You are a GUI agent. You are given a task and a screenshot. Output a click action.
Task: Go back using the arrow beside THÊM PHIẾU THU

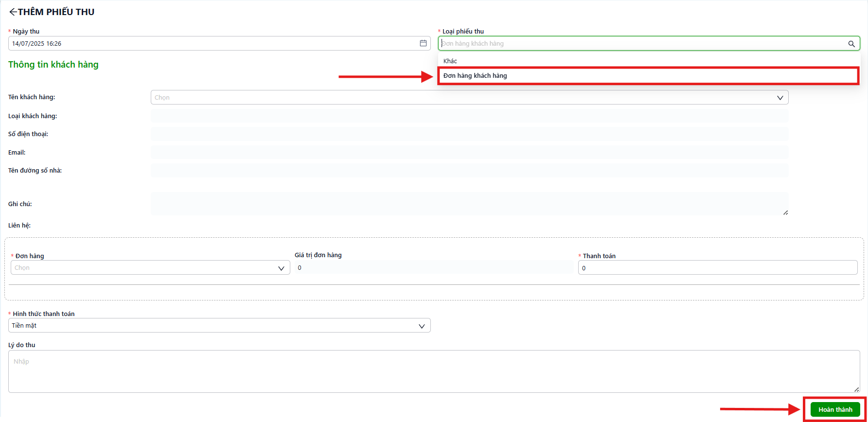pos(13,12)
